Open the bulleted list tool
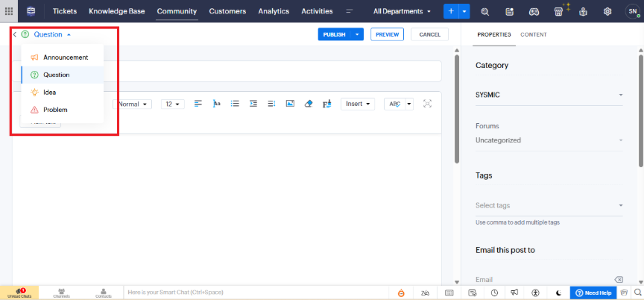 pyautogui.click(x=235, y=104)
